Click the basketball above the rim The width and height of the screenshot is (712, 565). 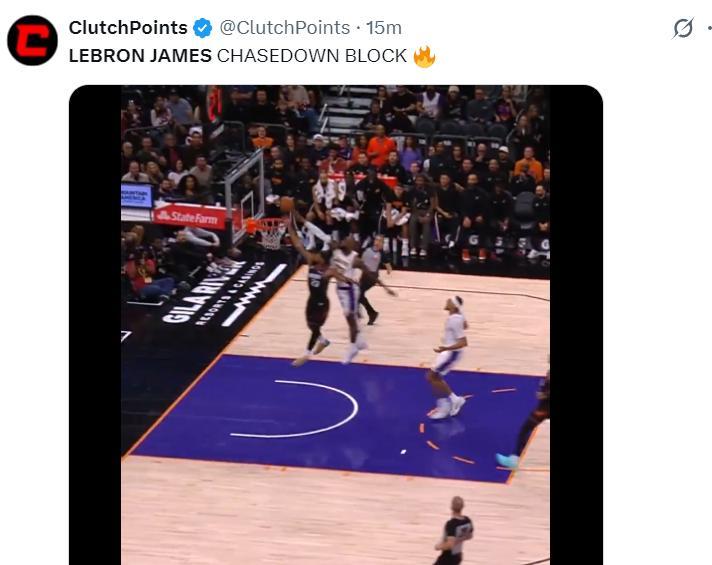point(287,204)
